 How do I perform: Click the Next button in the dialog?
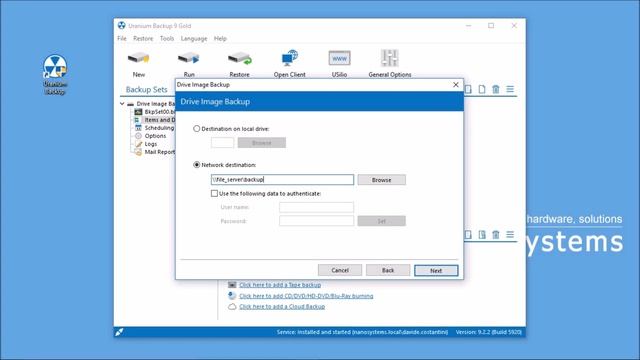pos(436,270)
